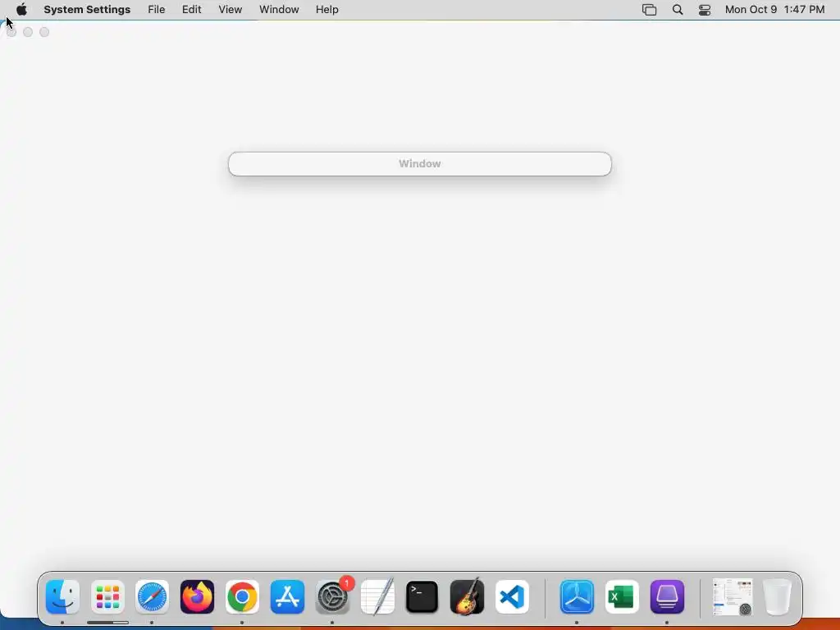
Task: Open the System Settings app menu
Action: click(x=87, y=10)
